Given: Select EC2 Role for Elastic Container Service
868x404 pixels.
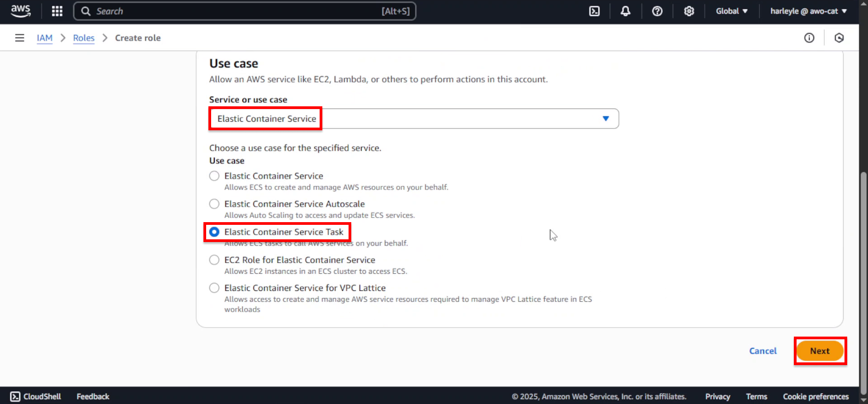Looking at the screenshot, I should coord(214,260).
